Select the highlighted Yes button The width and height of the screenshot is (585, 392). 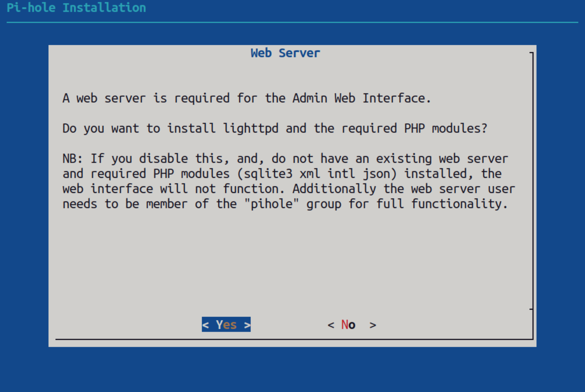pos(226,325)
